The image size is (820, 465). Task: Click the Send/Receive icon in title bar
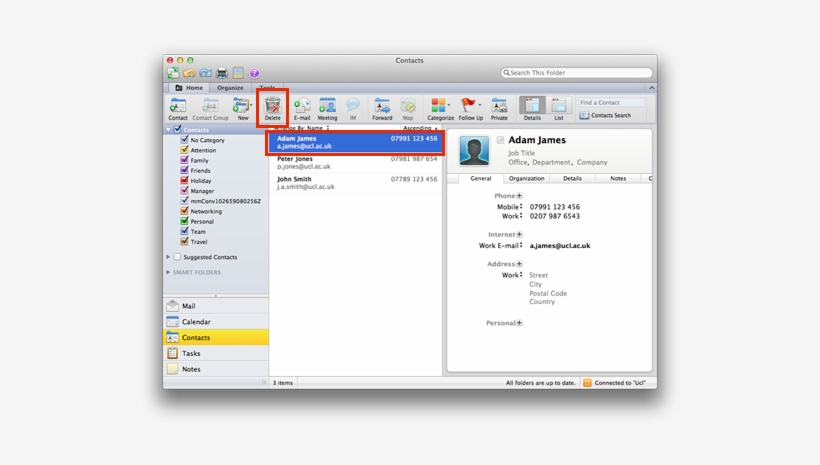(x=173, y=73)
